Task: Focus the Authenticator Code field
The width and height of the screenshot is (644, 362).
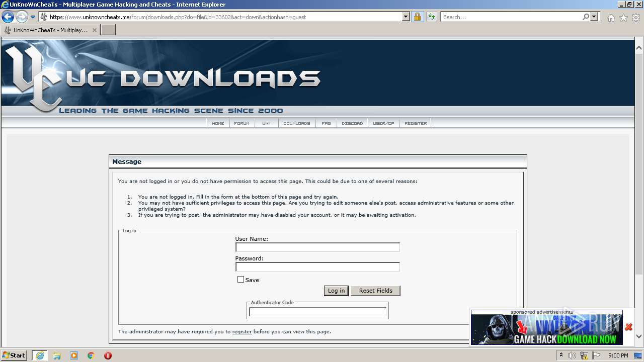Action: pos(317,312)
